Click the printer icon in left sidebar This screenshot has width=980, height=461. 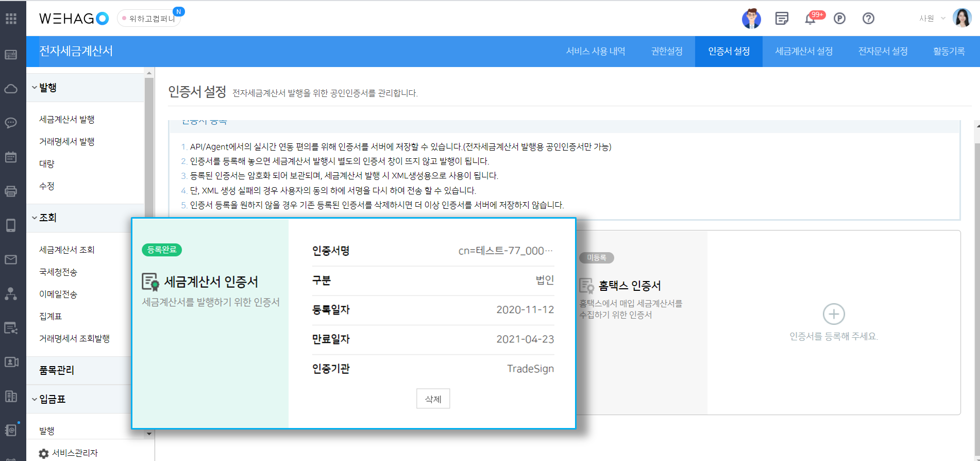pos(11,191)
